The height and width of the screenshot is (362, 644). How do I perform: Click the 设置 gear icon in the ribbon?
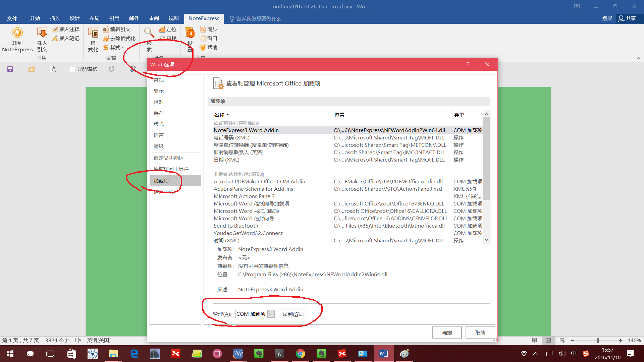(190, 33)
